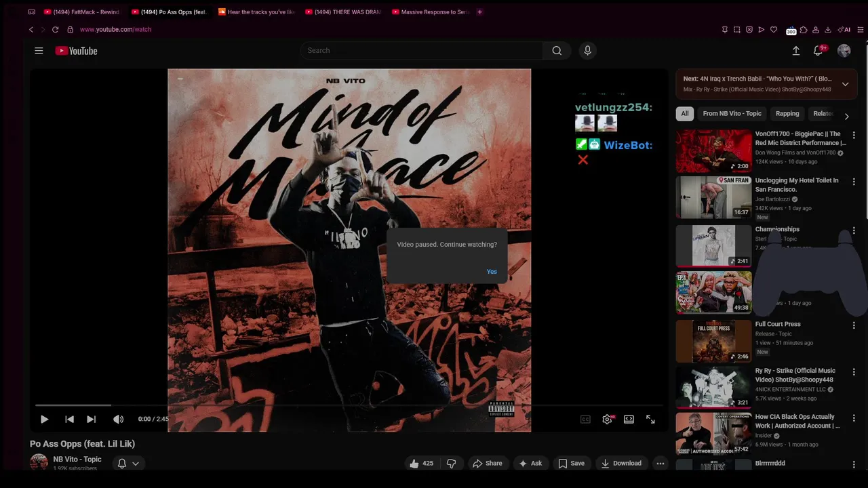This screenshot has width=868, height=488.
Task: Open the browser extensions puzzle icon
Action: [x=804, y=30]
